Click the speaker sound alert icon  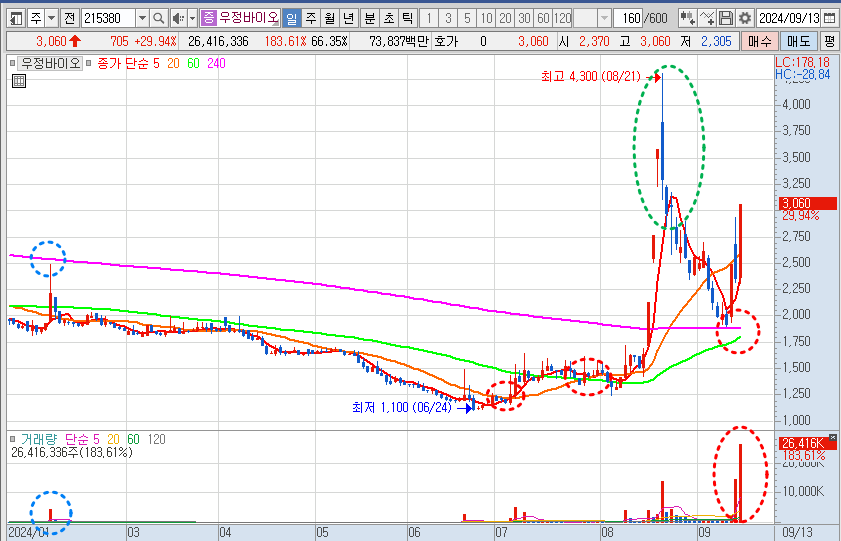point(178,19)
